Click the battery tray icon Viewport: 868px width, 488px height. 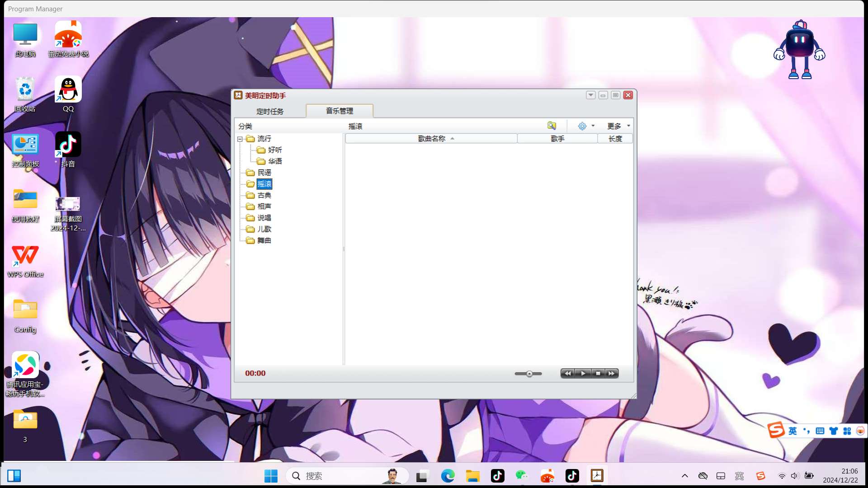point(809,476)
